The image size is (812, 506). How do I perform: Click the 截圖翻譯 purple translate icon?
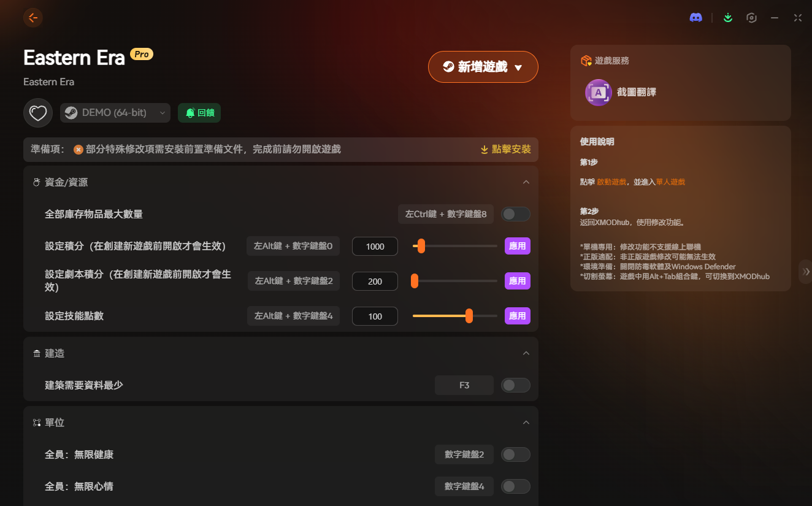(598, 93)
